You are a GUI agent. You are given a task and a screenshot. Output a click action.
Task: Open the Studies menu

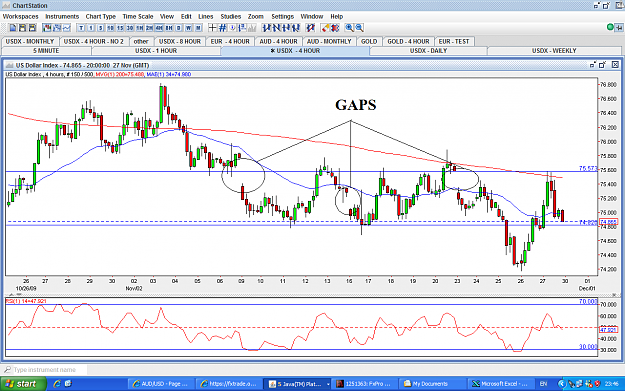pyautogui.click(x=231, y=16)
